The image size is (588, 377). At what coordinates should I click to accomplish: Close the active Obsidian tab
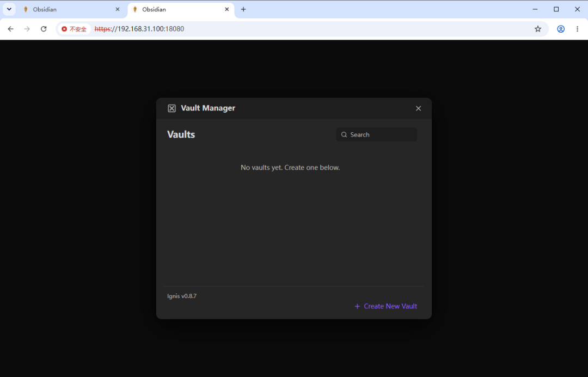(x=227, y=9)
